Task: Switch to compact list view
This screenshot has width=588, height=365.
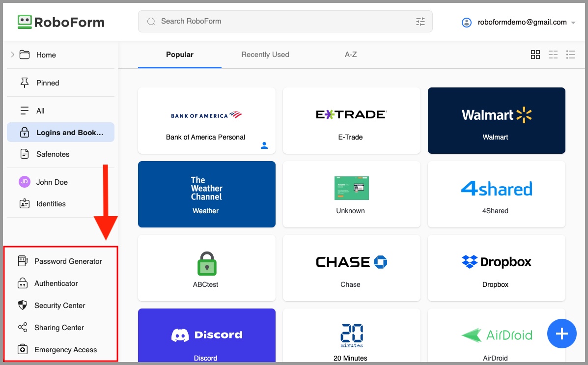Action: click(553, 55)
